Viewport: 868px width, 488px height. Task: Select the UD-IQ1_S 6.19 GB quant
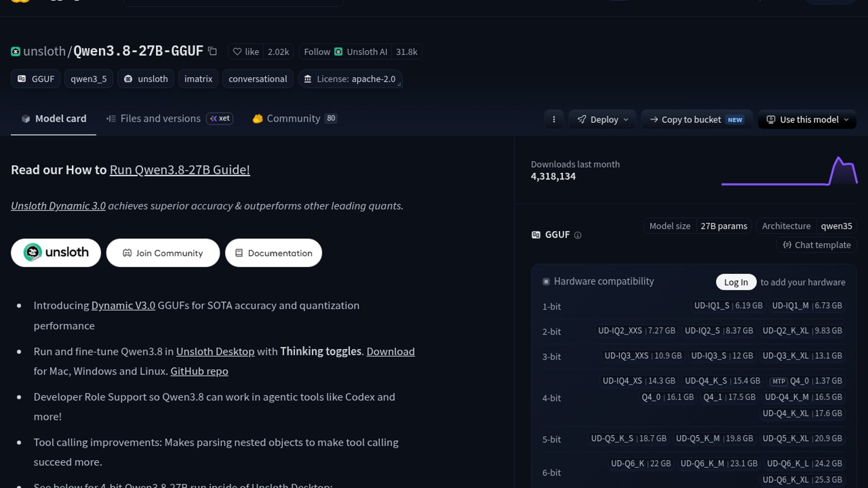pos(728,306)
